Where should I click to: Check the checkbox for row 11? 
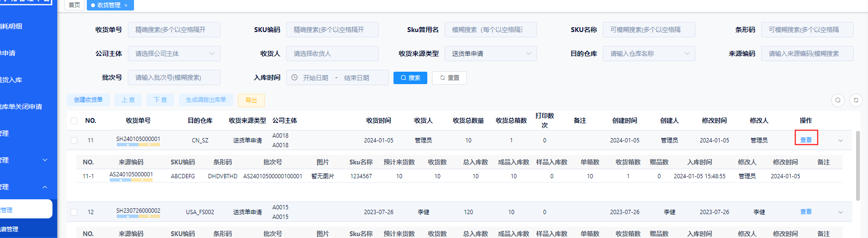point(74,141)
